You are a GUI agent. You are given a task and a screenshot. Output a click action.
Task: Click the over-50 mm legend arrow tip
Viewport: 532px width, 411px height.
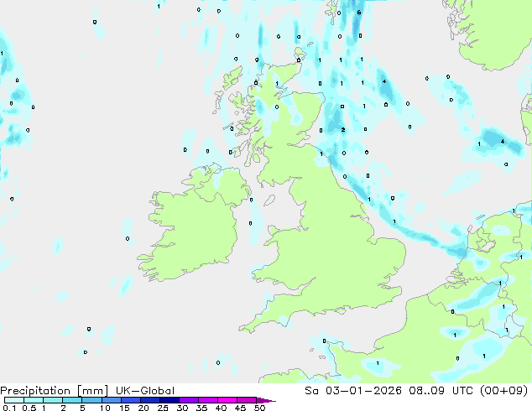pyautogui.click(x=266, y=400)
